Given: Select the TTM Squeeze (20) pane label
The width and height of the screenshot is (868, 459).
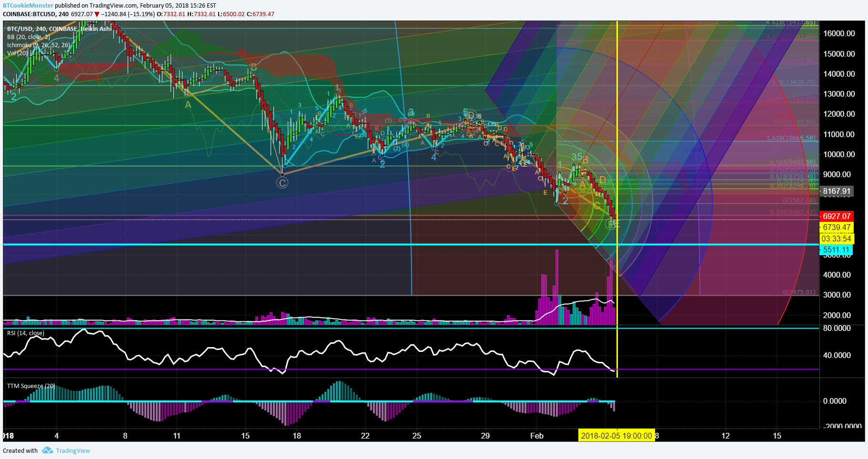Looking at the screenshot, I should pyautogui.click(x=31, y=386).
